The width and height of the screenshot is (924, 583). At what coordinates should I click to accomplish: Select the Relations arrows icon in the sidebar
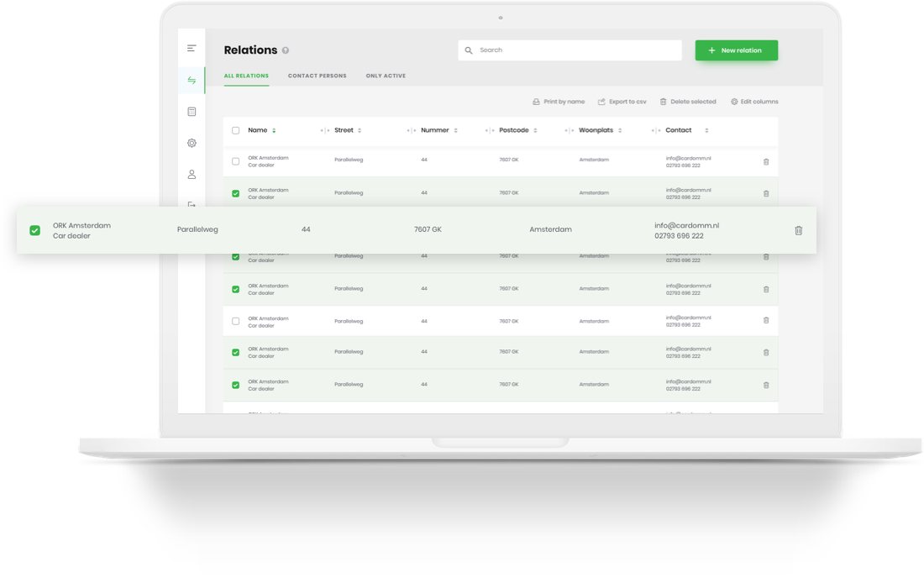[x=192, y=80]
